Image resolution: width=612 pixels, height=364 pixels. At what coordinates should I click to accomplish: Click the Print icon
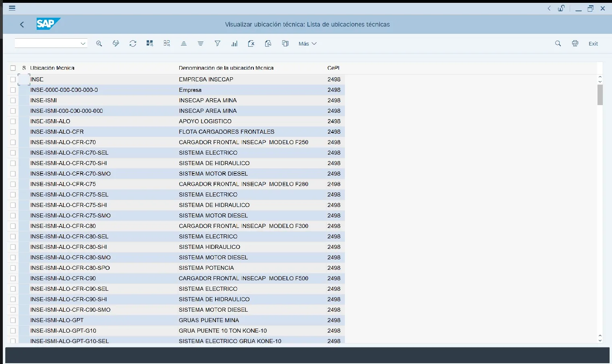tap(575, 43)
